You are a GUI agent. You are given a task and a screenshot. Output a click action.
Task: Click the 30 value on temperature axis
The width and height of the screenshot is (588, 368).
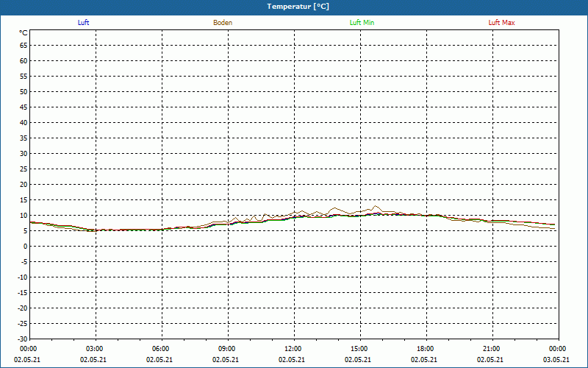pos(24,154)
